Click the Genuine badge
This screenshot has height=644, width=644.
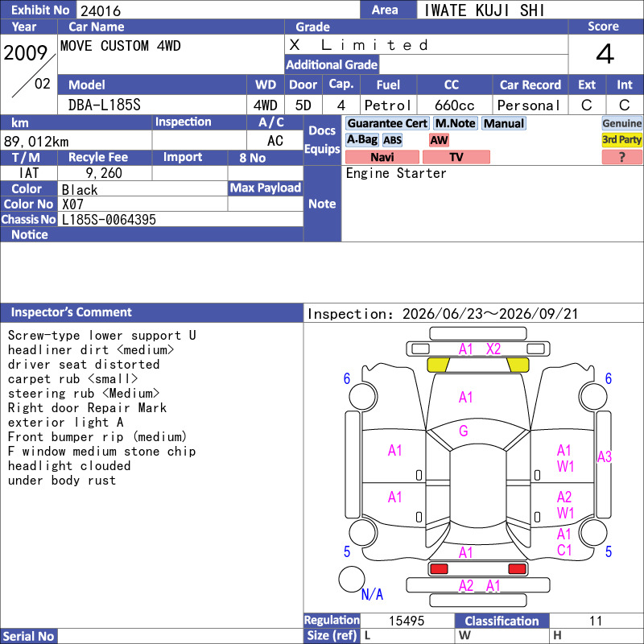[x=621, y=123]
